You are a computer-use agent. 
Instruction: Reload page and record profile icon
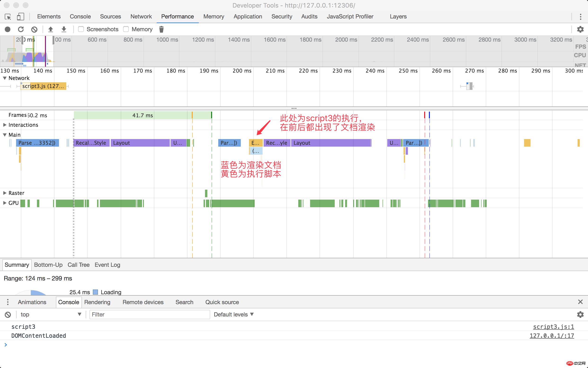point(21,30)
